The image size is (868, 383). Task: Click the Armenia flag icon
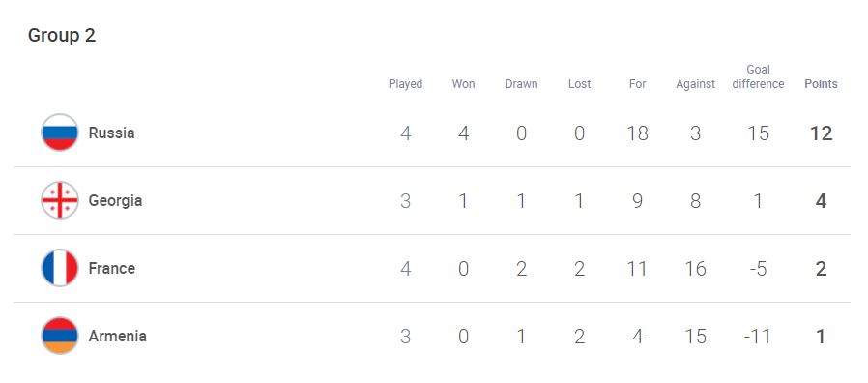[x=60, y=336]
